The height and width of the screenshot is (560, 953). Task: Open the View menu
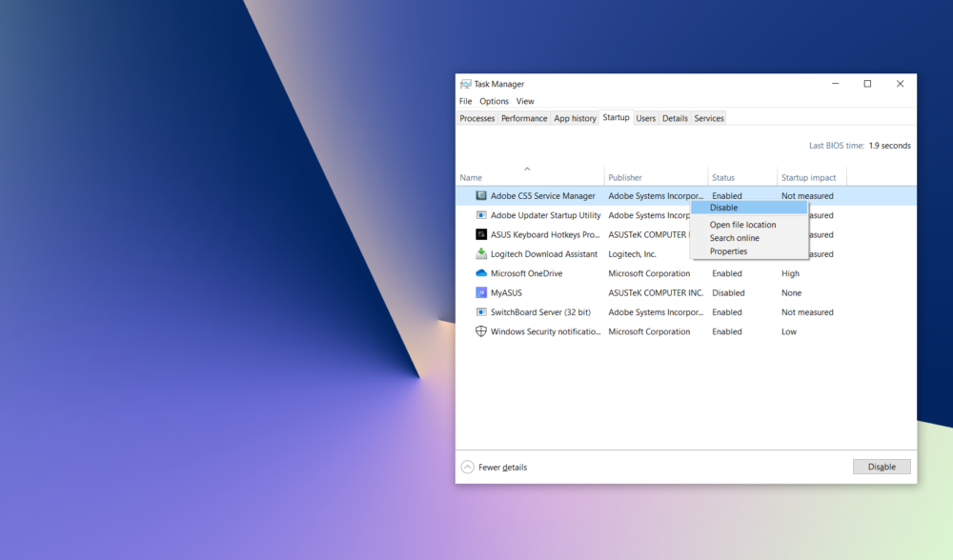tap(525, 102)
